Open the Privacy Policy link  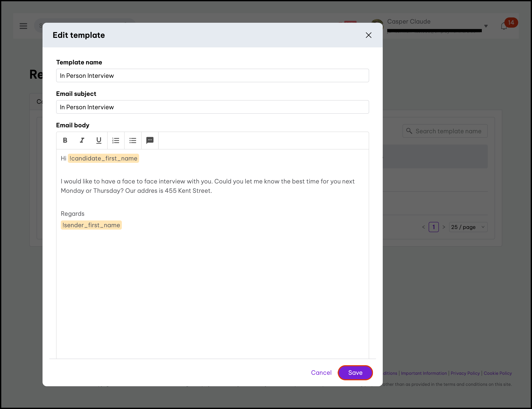pyautogui.click(x=465, y=373)
